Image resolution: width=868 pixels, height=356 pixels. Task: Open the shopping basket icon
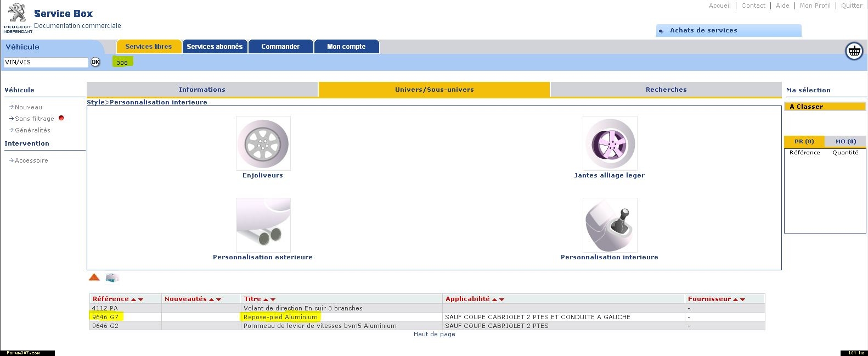[x=854, y=51]
